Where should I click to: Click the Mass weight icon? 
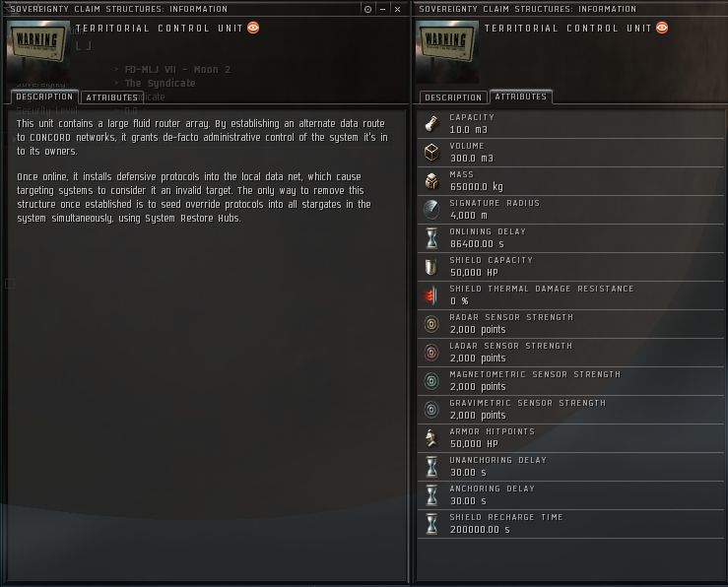(431, 181)
